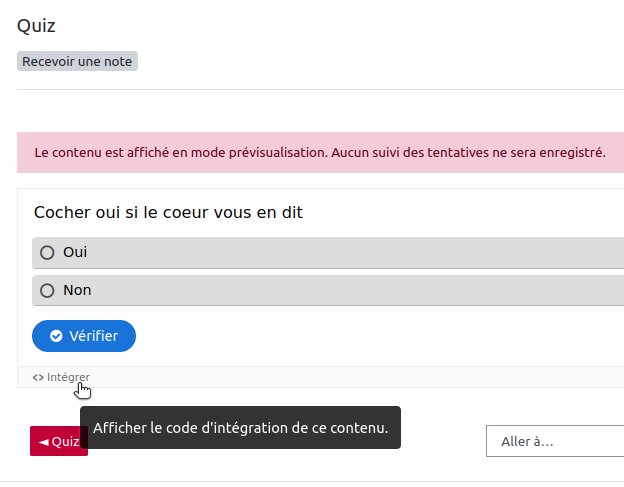Image resolution: width=624 pixels, height=487 pixels.
Task: Open the "Intégrer" embed link text
Action: 68,377
